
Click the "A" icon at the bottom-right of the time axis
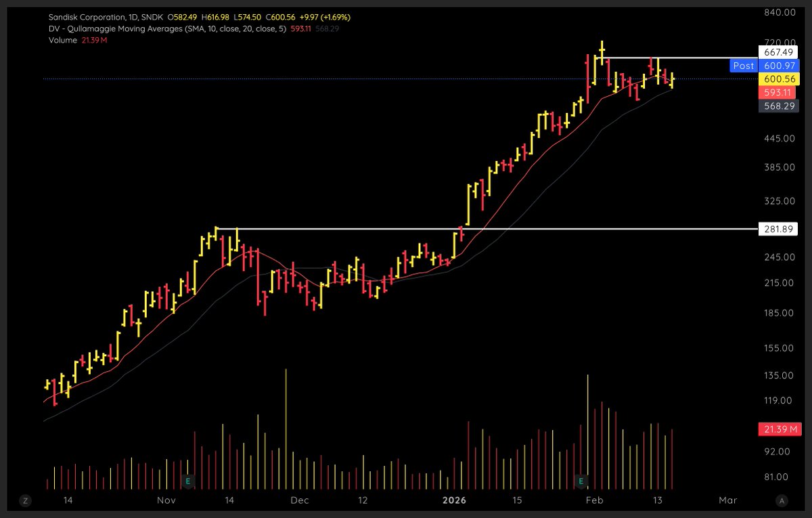pos(783,501)
